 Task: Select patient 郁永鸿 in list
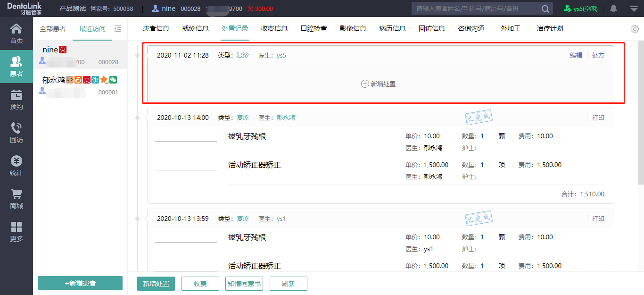pos(80,85)
